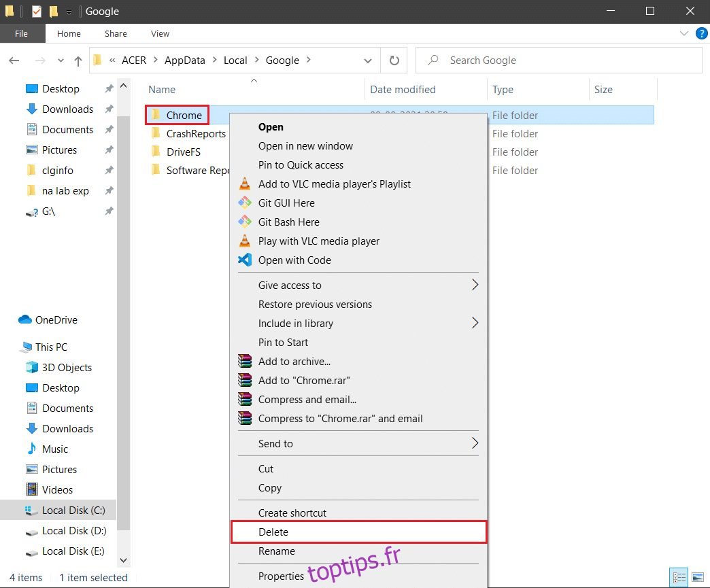Expand the Send to submenu
710x588 pixels.
(x=358, y=444)
